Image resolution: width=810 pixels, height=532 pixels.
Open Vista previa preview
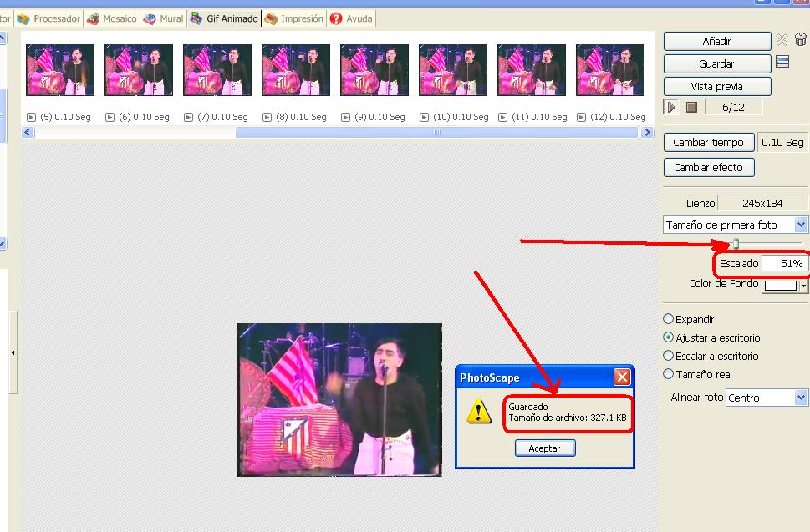point(717,87)
